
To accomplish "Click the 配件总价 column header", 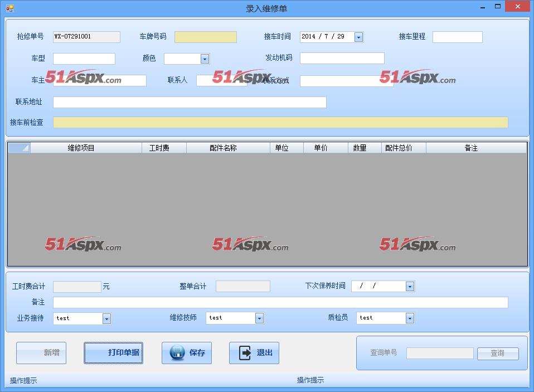I will pyautogui.click(x=404, y=148).
